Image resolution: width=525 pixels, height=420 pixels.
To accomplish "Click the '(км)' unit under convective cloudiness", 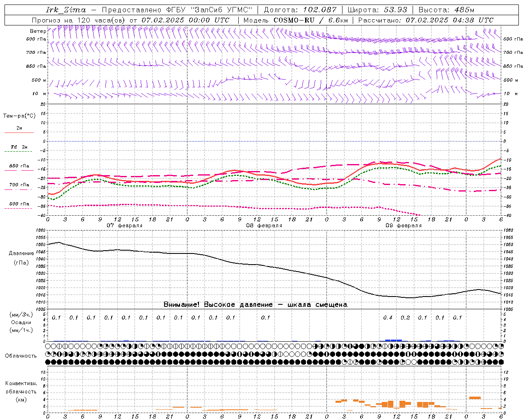I will pyautogui.click(x=21, y=399).
